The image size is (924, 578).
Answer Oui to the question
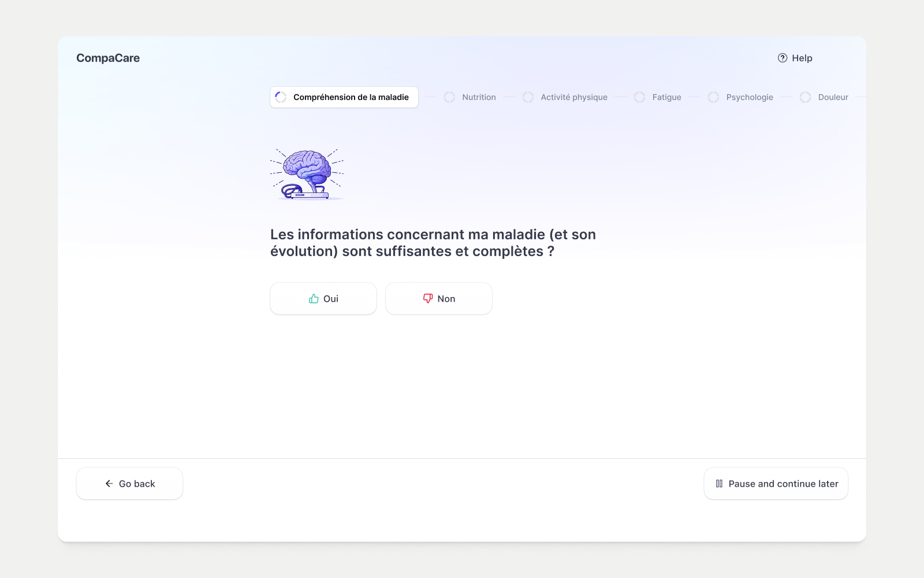[x=323, y=299]
